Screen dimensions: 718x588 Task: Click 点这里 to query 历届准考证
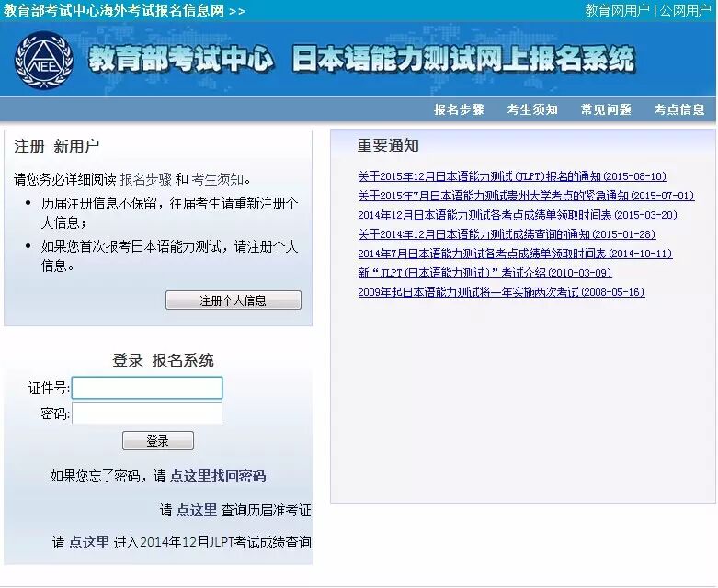(x=197, y=510)
